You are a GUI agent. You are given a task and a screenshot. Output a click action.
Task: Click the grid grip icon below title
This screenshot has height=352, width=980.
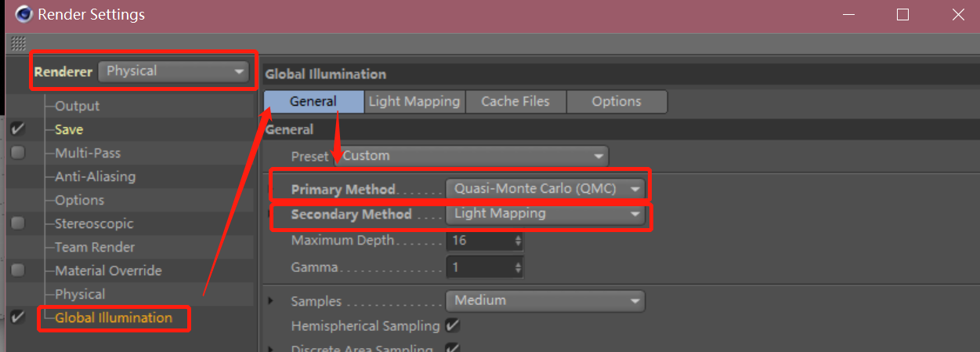coord(19,44)
